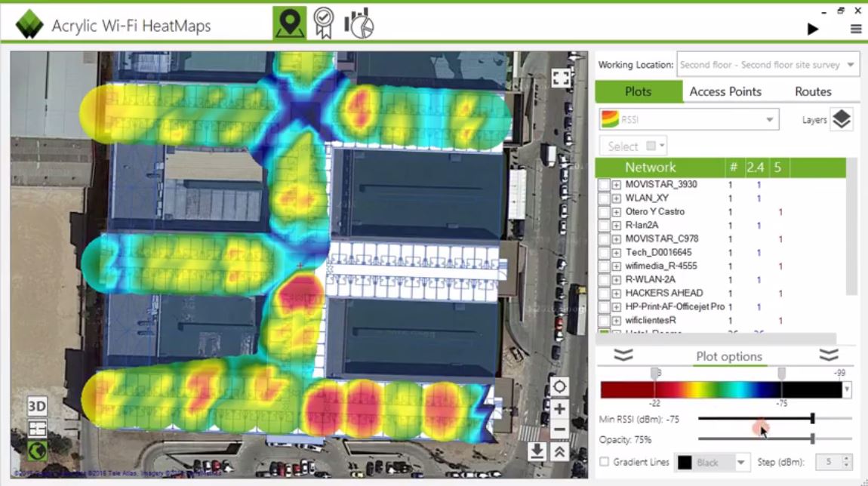Image resolution: width=868 pixels, height=486 pixels.
Task: Open the Layers stack icon
Action: (842, 119)
